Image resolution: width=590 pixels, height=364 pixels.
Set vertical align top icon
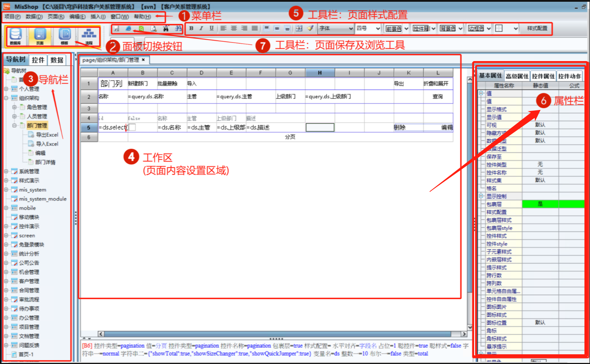267,28
